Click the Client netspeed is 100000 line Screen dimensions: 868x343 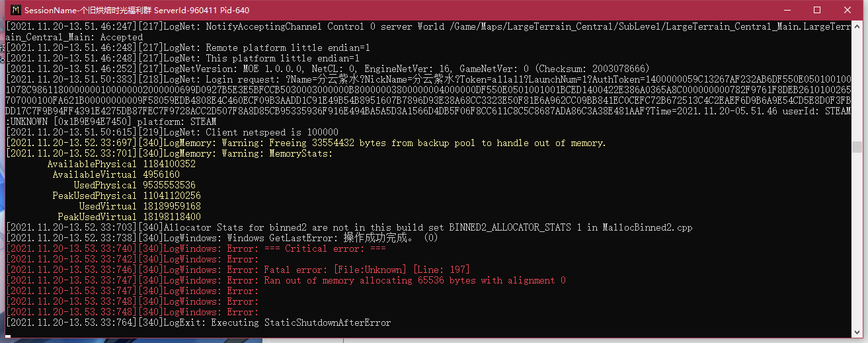click(172, 132)
